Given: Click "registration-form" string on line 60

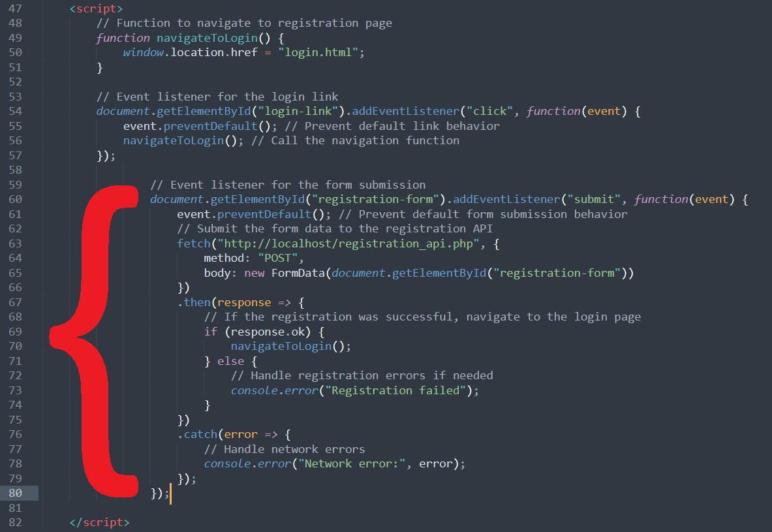Looking at the screenshot, I should click(x=376, y=200).
